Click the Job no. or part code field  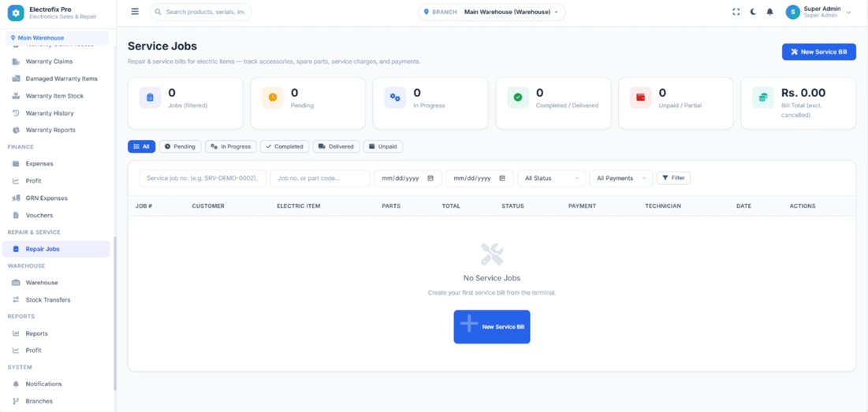[320, 178]
